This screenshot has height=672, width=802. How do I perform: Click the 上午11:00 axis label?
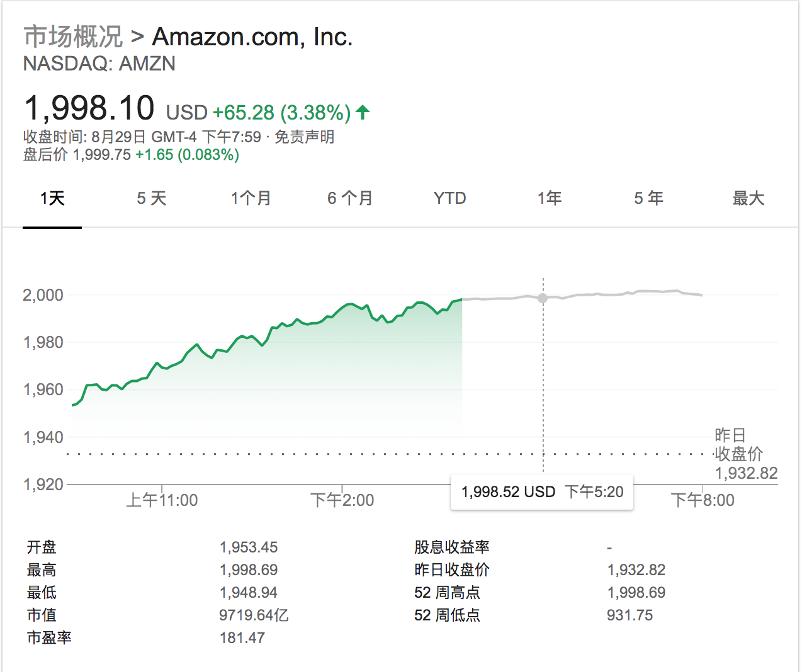pos(162,500)
